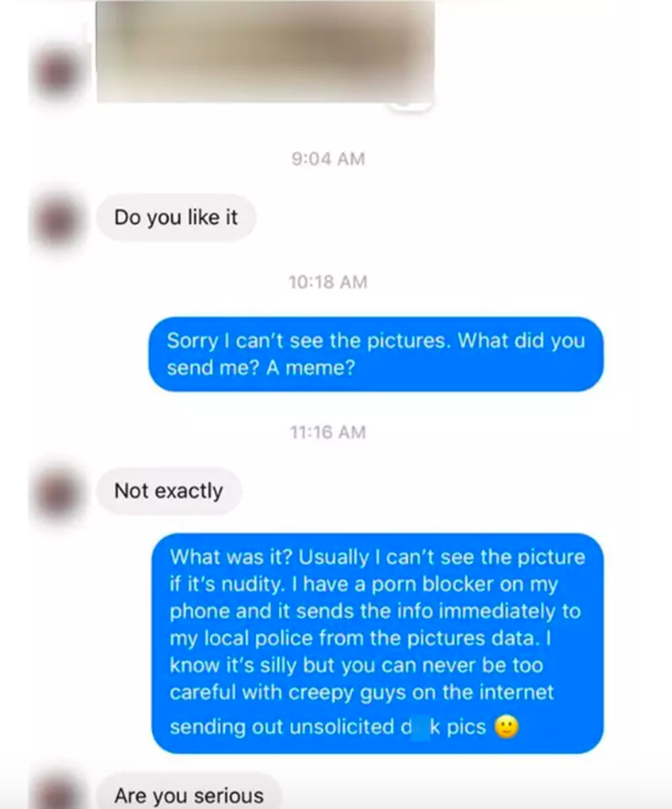Tap the blurred avatar beside the image message
The image size is (672, 809).
(57, 72)
